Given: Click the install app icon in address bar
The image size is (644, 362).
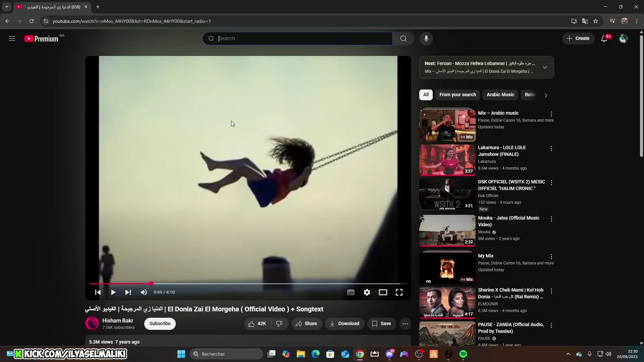Looking at the screenshot, I should [x=574, y=21].
